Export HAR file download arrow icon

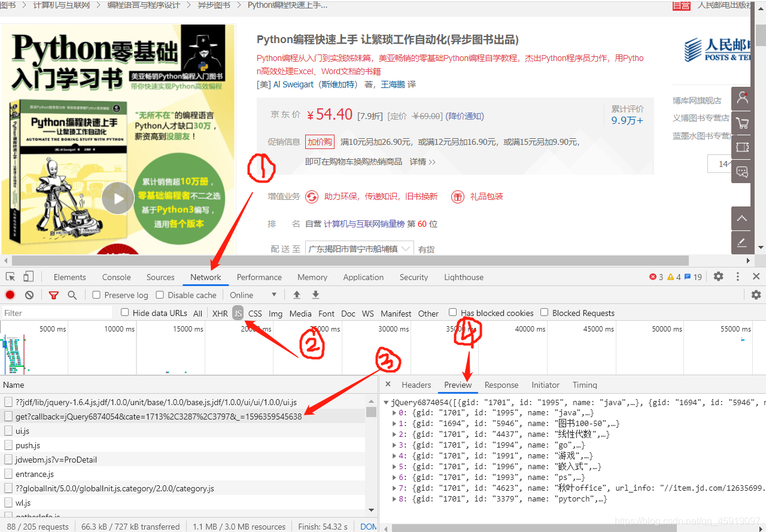[315, 295]
